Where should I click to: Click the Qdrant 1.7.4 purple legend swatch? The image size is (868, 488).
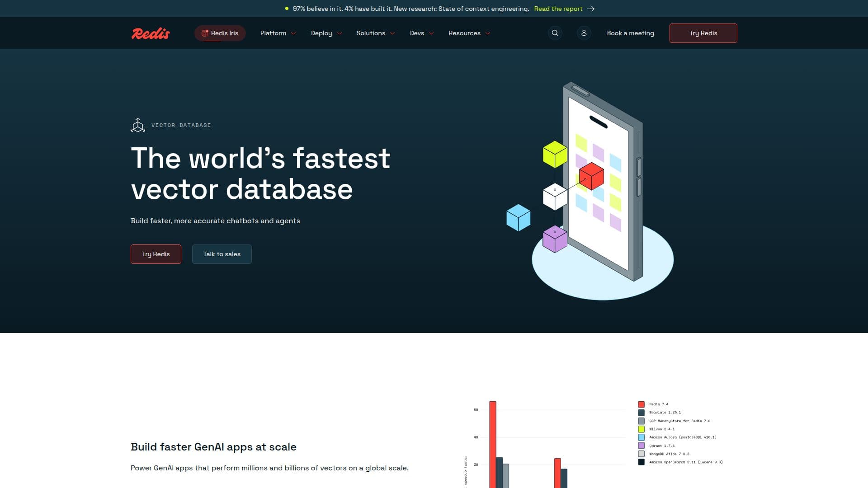641,446
